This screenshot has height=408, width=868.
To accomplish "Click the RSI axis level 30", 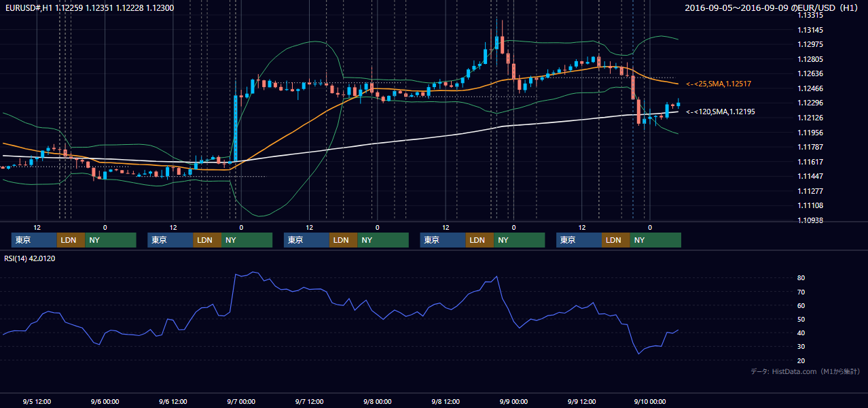I will pyautogui.click(x=801, y=347).
